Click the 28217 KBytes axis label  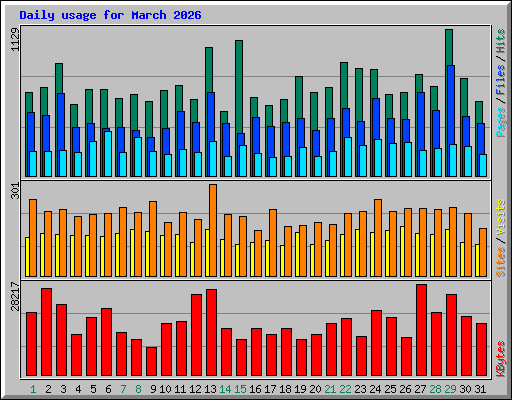coord(15,296)
